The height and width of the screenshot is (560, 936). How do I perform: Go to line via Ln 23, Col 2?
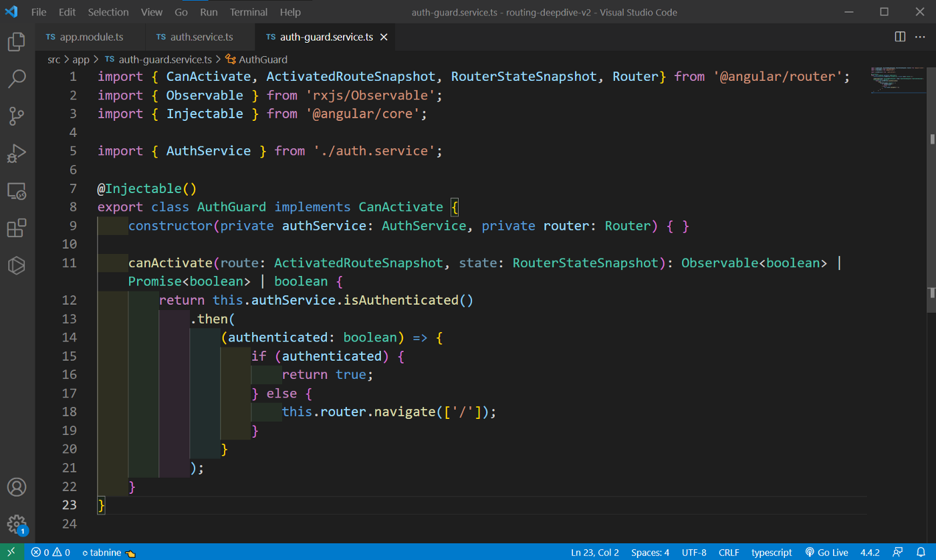point(595,552)
